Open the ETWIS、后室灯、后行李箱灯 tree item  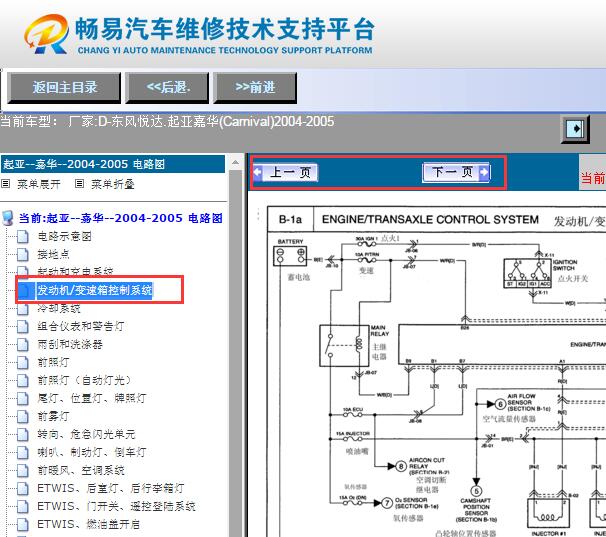coord(111,488)
